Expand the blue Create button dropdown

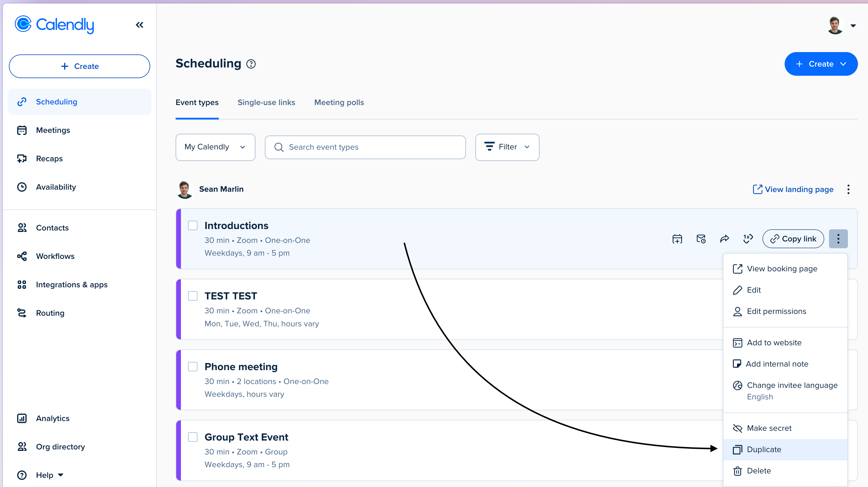click(x=843, y=64)
